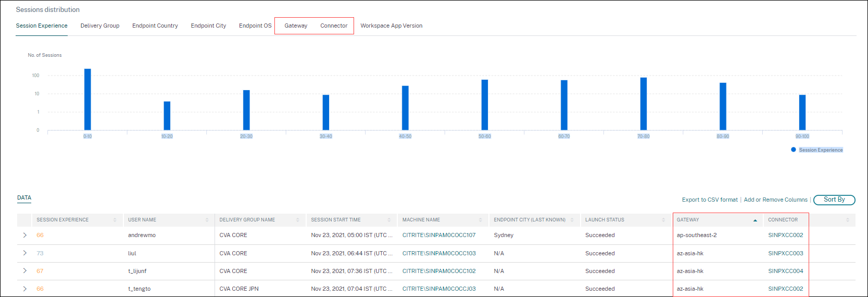Viewport: 868px width, 297px height.
Task: Sort by Endpoint City (Last Known) icon
Action: pos(572,220)
